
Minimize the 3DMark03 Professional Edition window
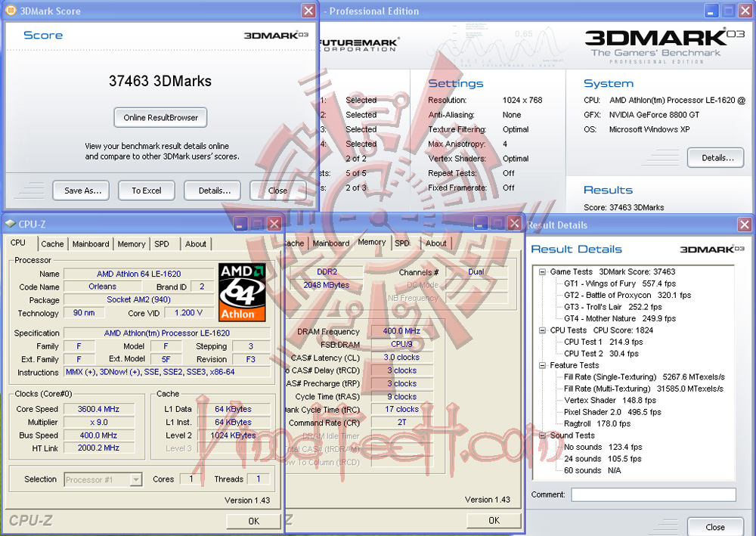tap(711, 11)
